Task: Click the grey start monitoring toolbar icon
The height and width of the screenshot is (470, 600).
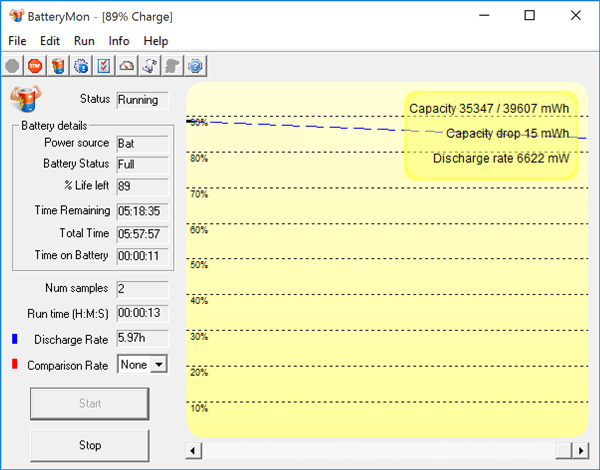Action: click(x=12, y=66)
